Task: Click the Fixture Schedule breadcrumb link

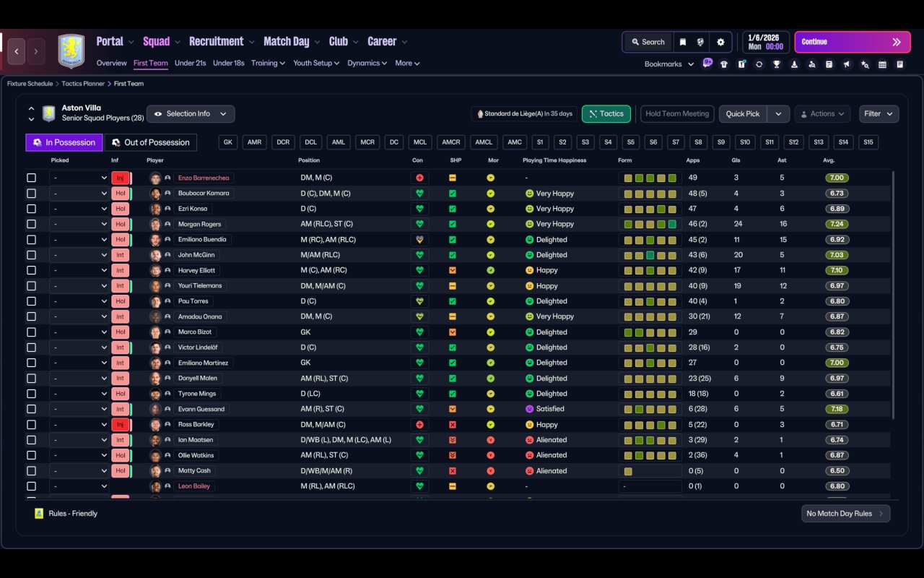Action: pyautogui.click(x=30, y=84)
